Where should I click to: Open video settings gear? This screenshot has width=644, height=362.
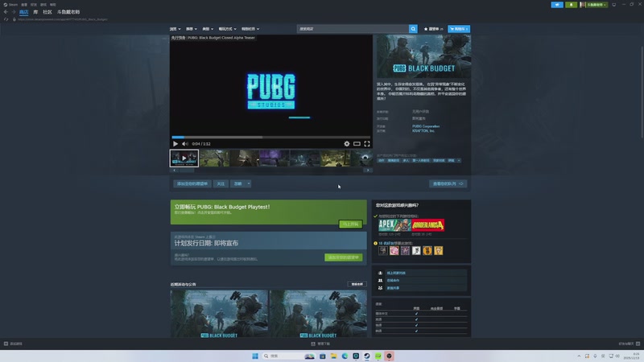coord(347,144)
